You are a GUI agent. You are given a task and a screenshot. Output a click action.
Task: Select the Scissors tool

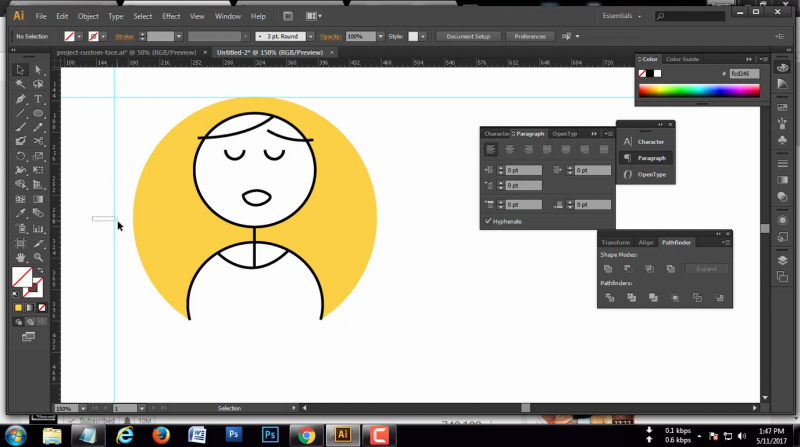coord(38,142)
